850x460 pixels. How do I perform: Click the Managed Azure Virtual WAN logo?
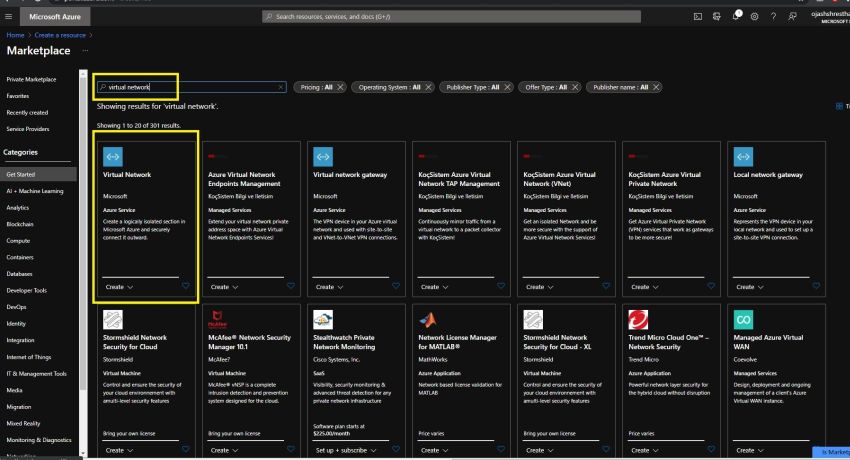743,320
